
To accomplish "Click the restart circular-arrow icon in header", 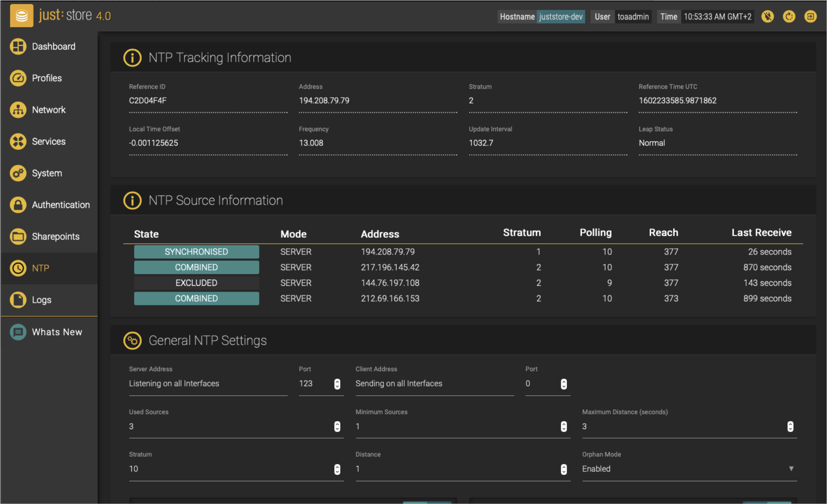I will (x=789, y=16).
